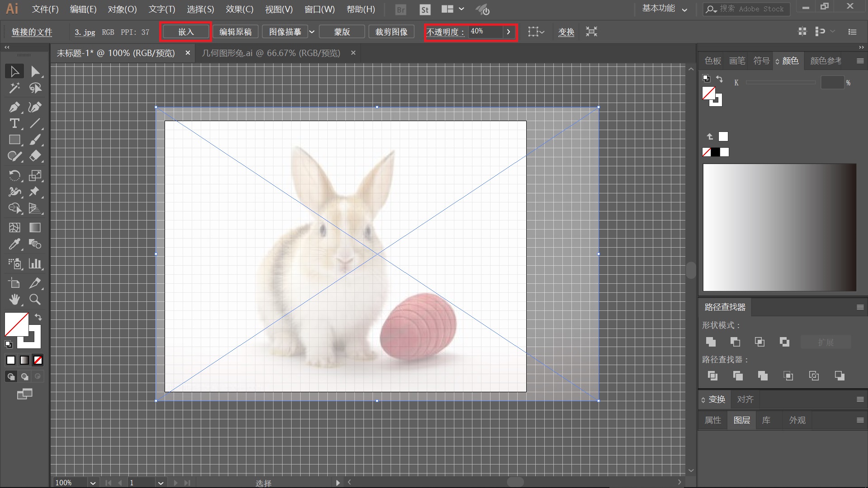Activate the Eyedropper tool
Image resolution: width=868 pixels, height=488 pixels.
coord(14,244)
